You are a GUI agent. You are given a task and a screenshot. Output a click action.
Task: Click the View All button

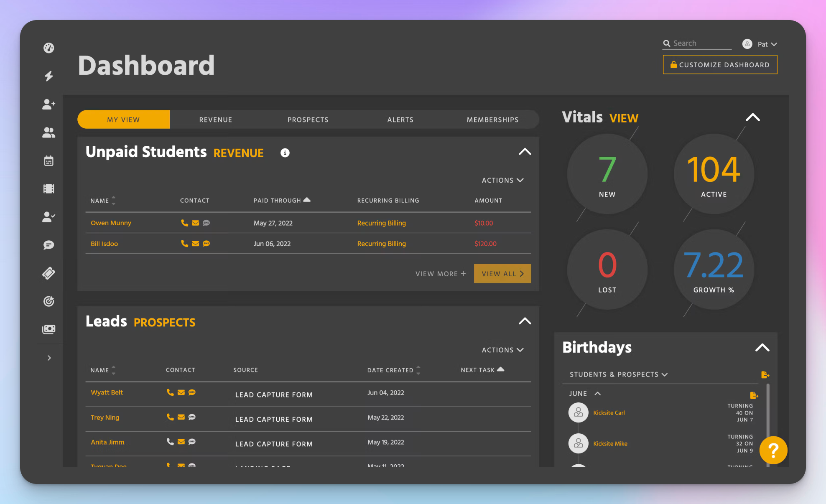coord(502,274)
